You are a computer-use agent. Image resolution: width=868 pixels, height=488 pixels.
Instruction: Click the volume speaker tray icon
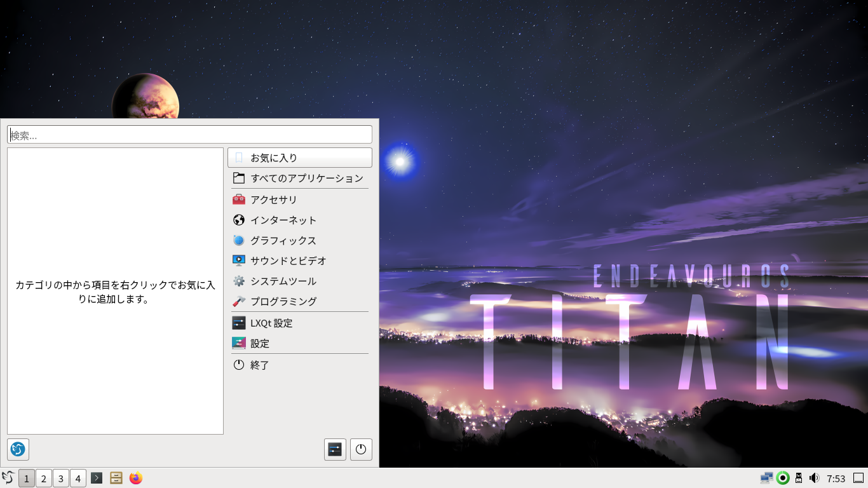point(814,478)
